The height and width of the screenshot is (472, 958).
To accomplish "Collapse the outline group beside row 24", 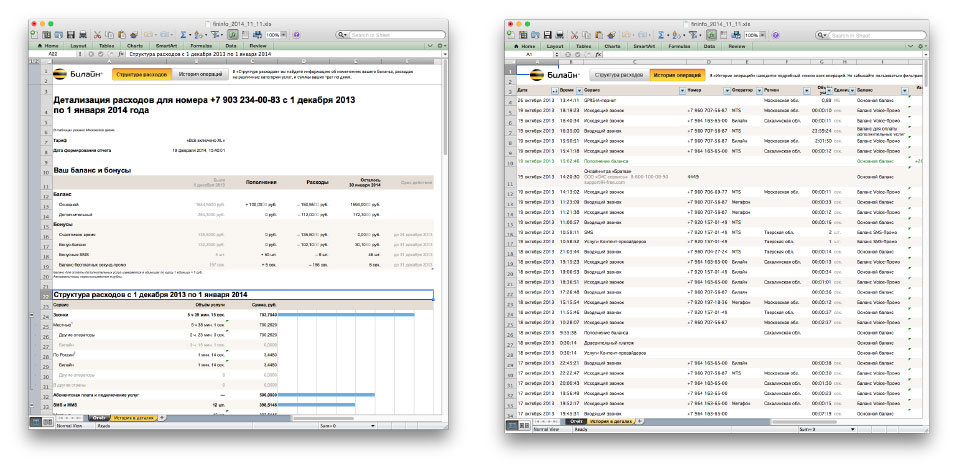I will coord(33,315).
